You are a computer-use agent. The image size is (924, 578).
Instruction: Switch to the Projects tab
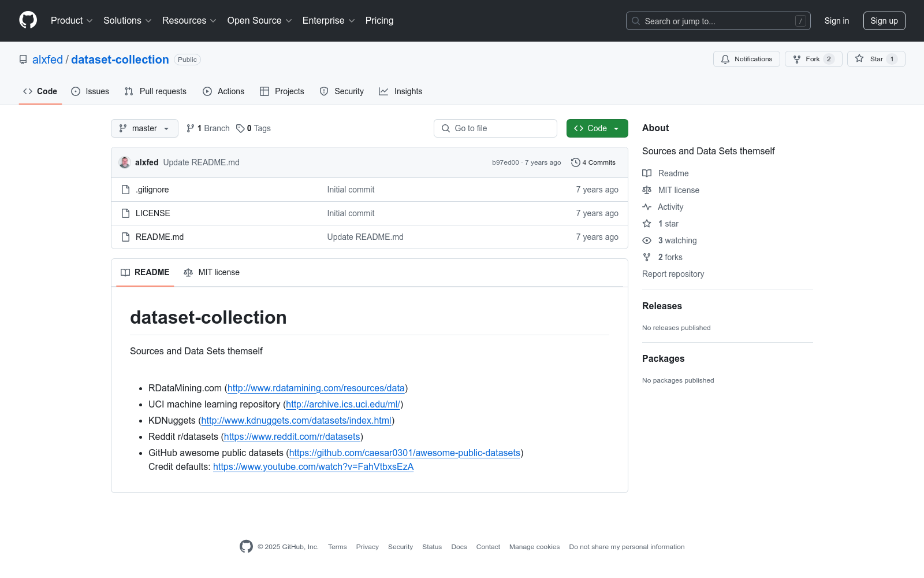pyautogui.click(x=282, y=91)
